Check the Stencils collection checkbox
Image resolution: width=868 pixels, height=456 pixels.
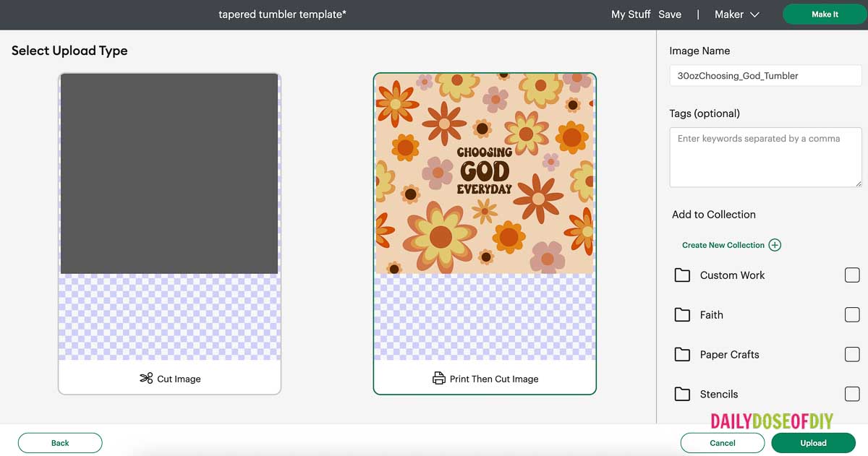852,395
